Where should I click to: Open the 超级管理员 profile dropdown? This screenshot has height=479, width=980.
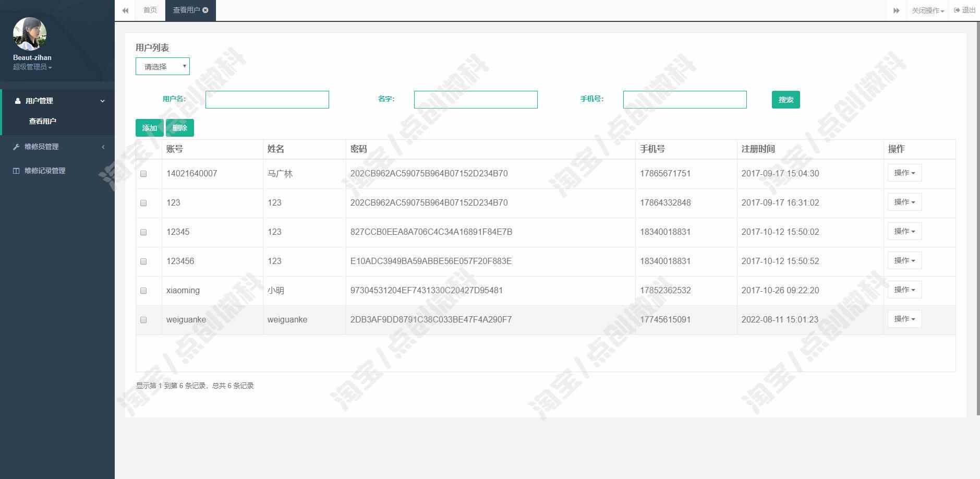tap(32, 67)
